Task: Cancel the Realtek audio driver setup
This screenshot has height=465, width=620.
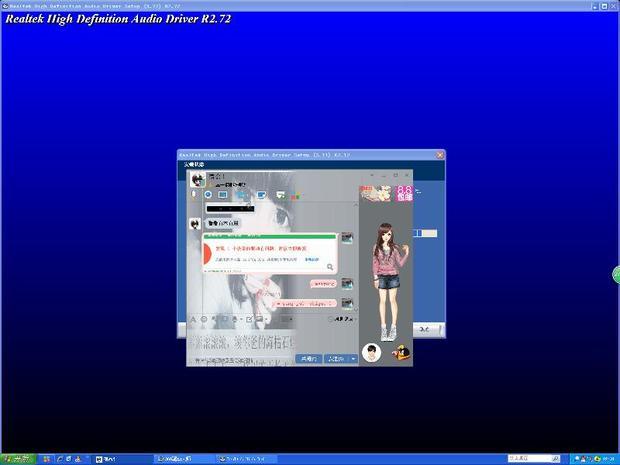Action: coord(425,329)
